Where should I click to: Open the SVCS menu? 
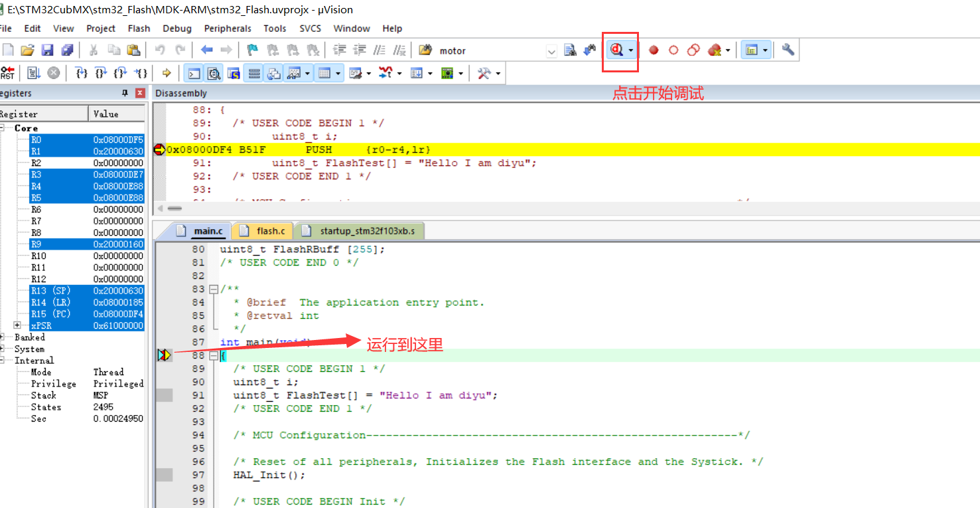tap(310, 29)
